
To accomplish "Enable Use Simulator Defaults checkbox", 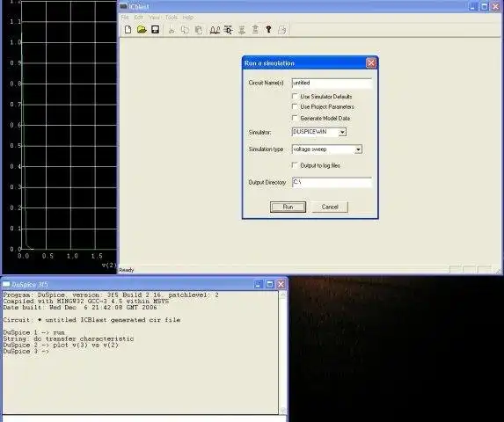I will (x=295, y=96).
